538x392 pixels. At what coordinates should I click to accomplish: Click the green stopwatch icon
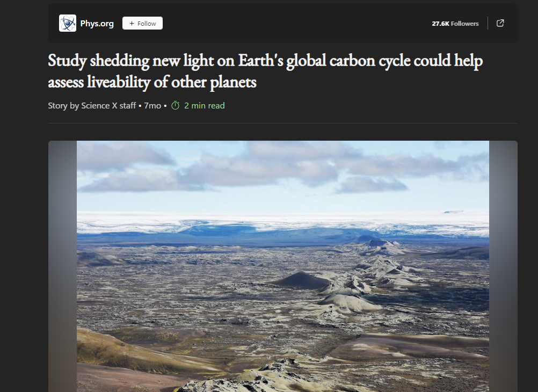point(176,105)
